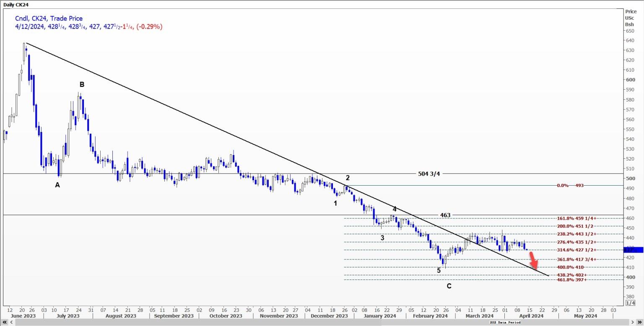The width and height of the screenshot is (644, 326).
Task: Click the 650 price axis tick
Action: [x=629, y=31]
